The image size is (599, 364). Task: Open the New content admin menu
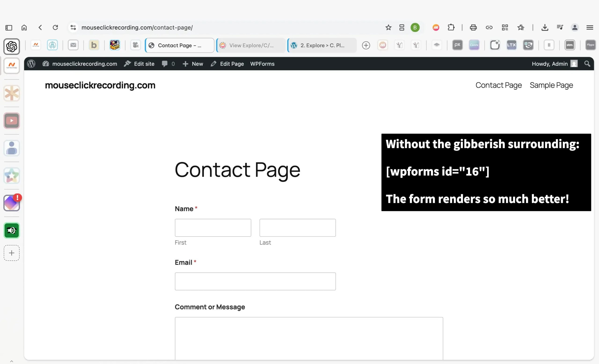point(193,64)
